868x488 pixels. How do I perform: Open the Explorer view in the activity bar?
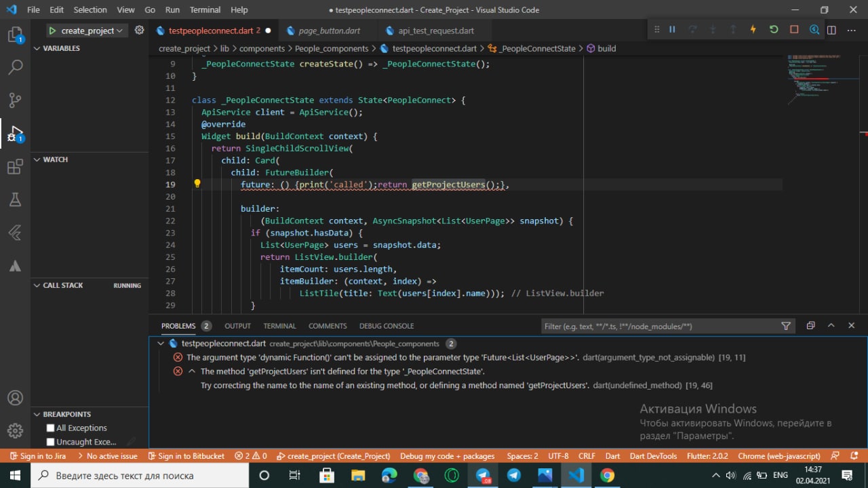[15, 34]
